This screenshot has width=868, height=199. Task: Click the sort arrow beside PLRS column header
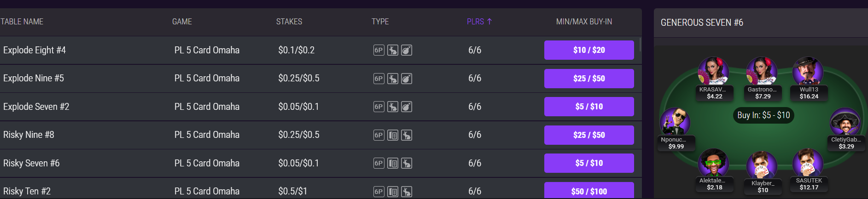489,22
